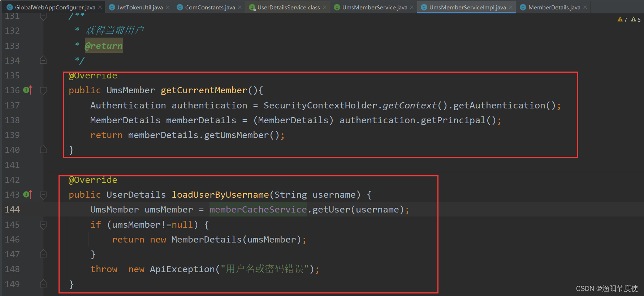Click fold end marker at line 147
Image resolution: width=644 pixels, height=296 pixels.
click(x=43, y=254)
